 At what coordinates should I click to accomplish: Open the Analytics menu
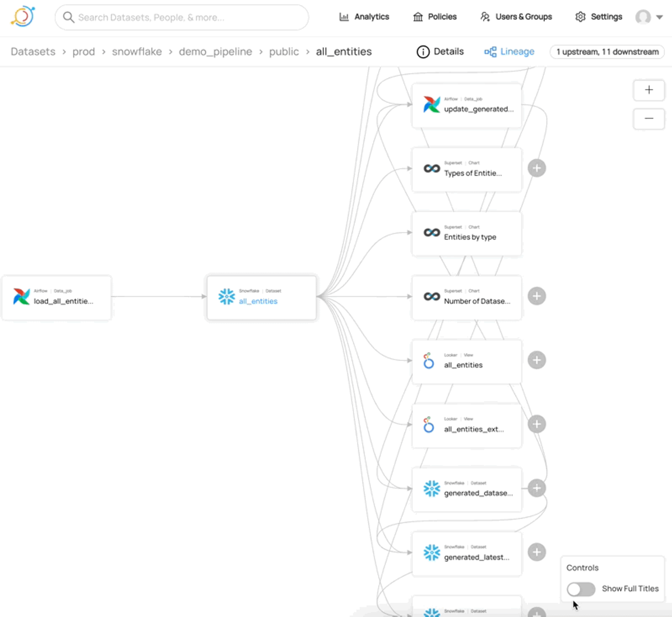point(364,17)
